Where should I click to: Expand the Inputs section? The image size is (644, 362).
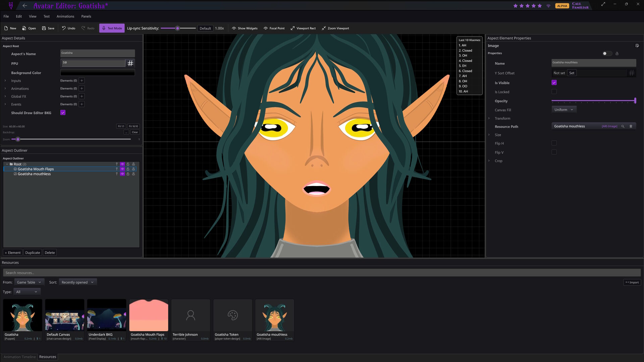coord(5,80)
